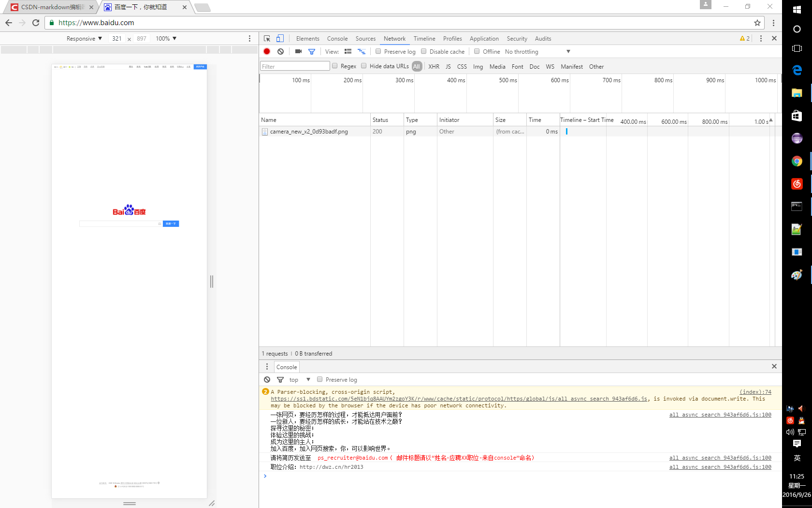Click the network Filter text field
The height and width of the screenshot is (508, 812).
(295, 66)
